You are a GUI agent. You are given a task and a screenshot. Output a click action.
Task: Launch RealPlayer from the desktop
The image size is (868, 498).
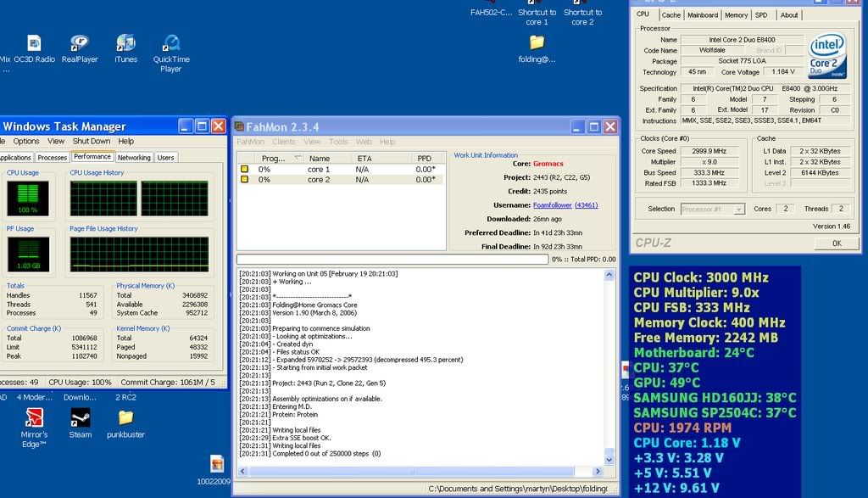[80, 48]
